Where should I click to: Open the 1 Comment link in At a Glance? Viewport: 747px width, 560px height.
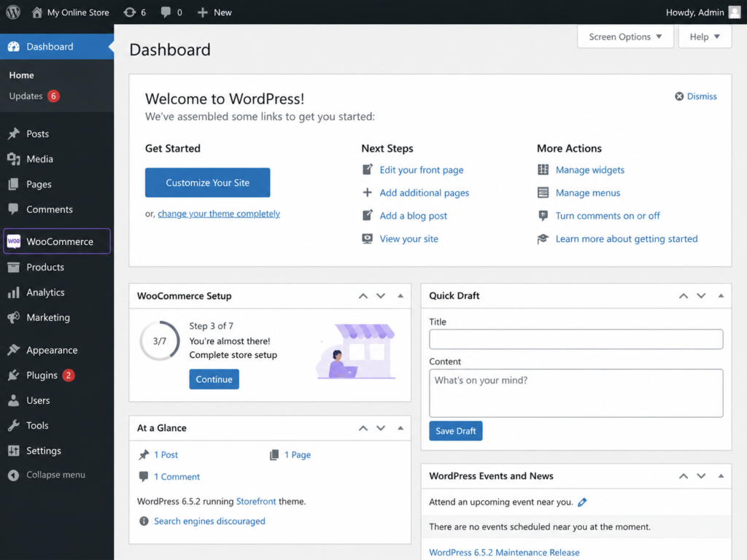point(177,477)
